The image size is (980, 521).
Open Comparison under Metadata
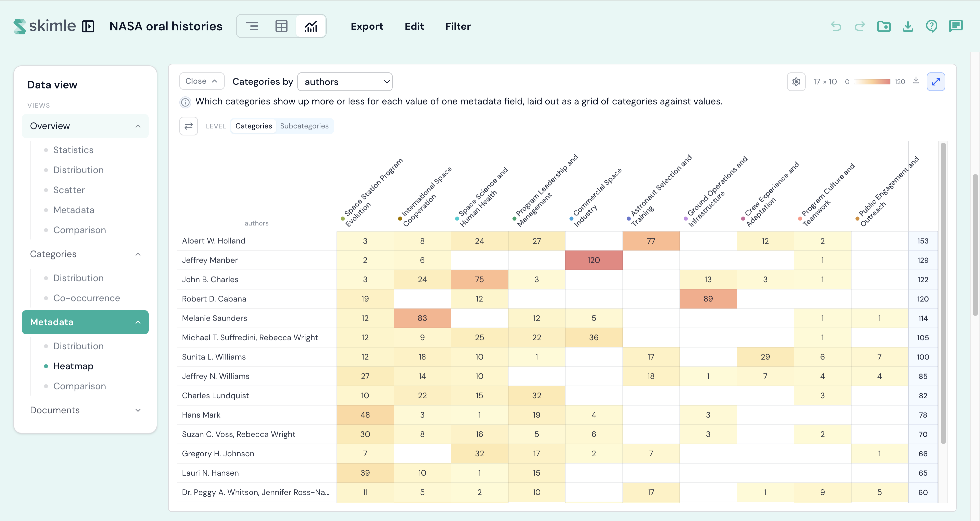tap(80, 386)
